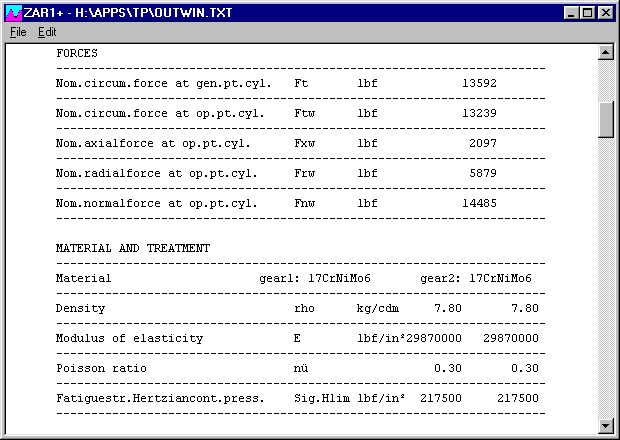The image size is (620, 440).
Task: Click gear2 material 17CrNiMo6 text
Action: click(x=501, y=279)
